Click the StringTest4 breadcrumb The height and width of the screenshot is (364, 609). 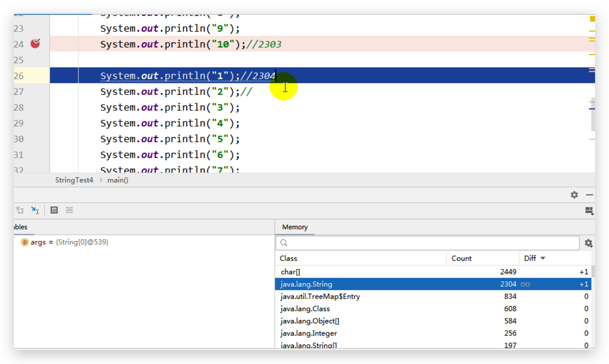[x=74, y=180]
